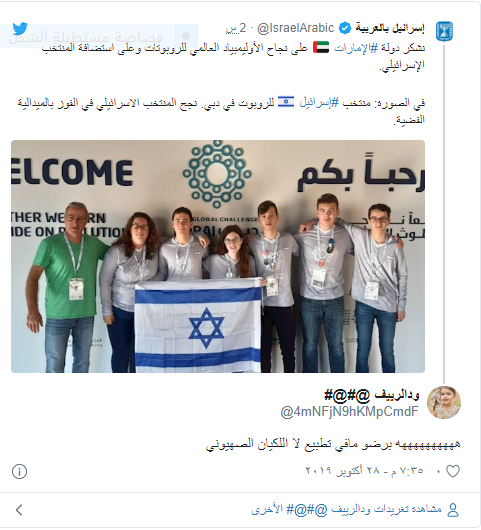Open the robotics team photo
Image resolution: width=481 pixels, height=530 pixels.
click(218, 257)
